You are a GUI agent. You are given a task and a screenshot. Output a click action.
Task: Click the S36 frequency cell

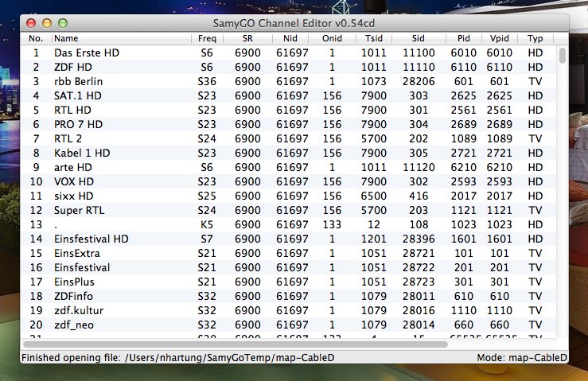[207, 81]
